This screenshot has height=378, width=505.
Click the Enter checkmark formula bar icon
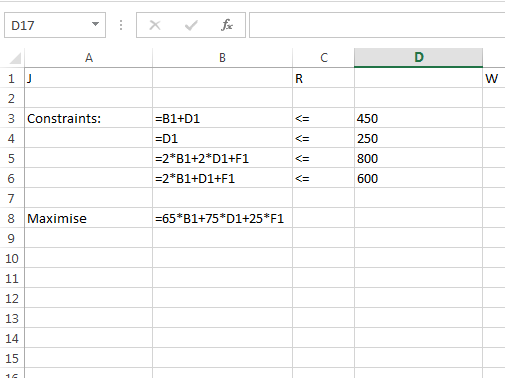tap(191, 25)
